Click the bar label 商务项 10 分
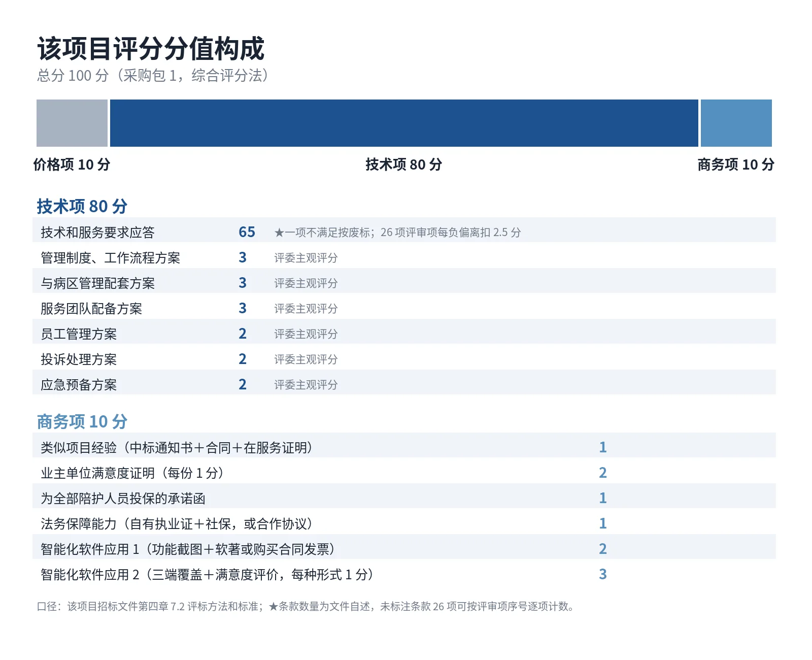The width and height of the screenshot is (812, 660). coord(736,164)
